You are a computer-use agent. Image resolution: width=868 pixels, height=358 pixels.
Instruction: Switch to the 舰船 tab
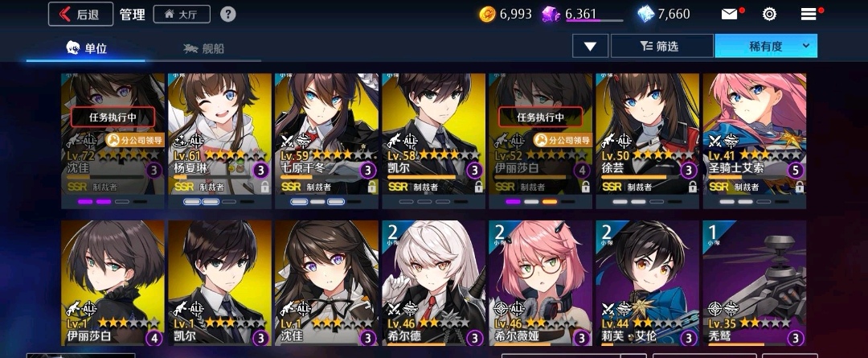pos(203,49)
